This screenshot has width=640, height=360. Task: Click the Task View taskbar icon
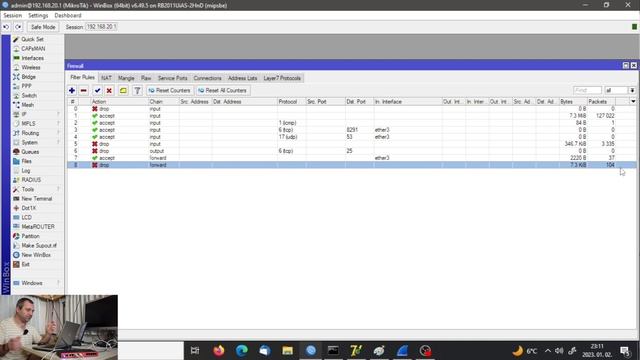pyautogui.click(x=195, y=351)
